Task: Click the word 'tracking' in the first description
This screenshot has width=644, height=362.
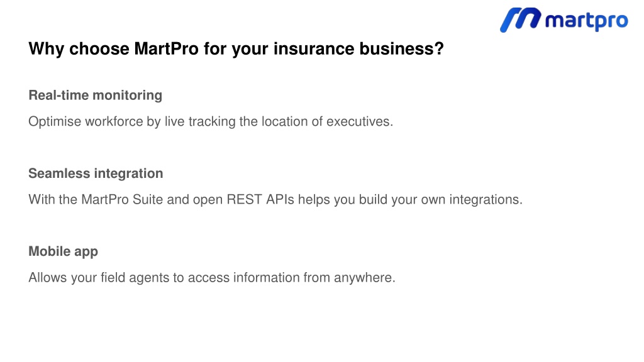Action: point(212,122)
